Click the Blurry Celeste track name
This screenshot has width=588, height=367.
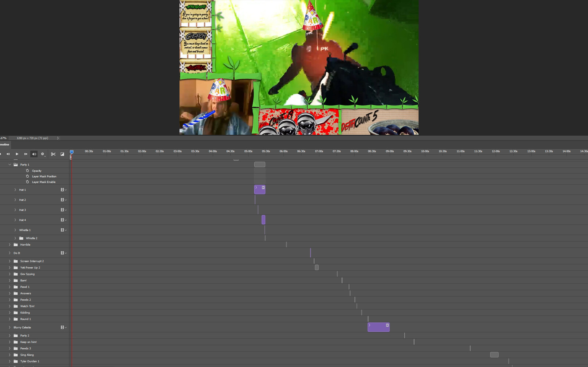pos(22,327)
